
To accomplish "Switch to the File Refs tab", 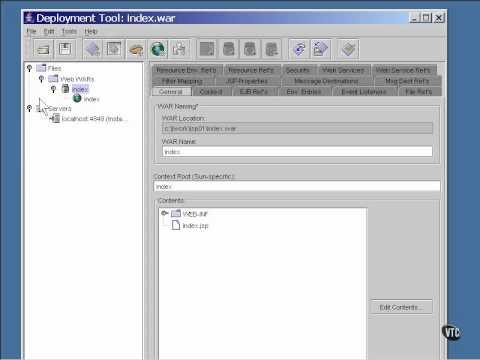I will (419, 92).
